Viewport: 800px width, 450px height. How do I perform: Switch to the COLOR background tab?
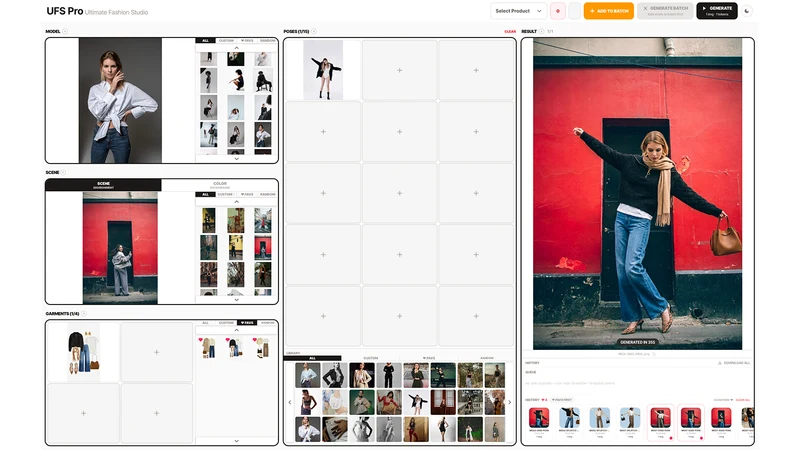(x=220, y=185)
